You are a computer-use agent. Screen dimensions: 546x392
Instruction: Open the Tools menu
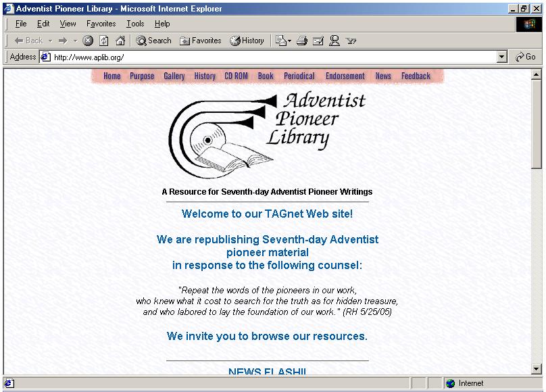(135, 24)
